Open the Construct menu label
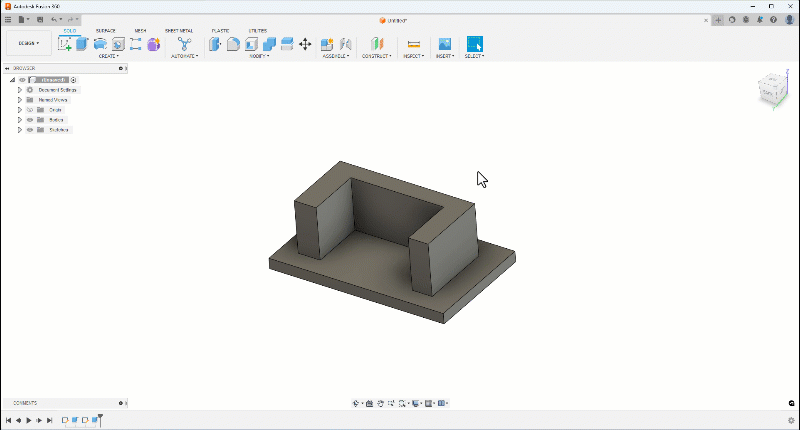The height and width of the screenshot is (430, 800). [x=377, y=56]
